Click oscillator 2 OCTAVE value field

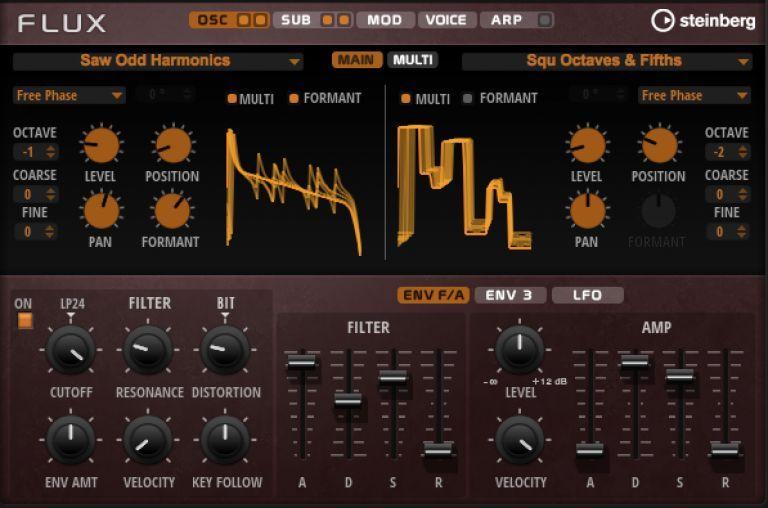coord(720,152)
